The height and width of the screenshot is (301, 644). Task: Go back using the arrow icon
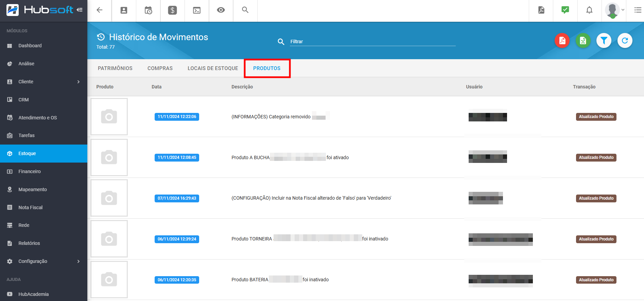pyautogui.click(x=100, y=10)
